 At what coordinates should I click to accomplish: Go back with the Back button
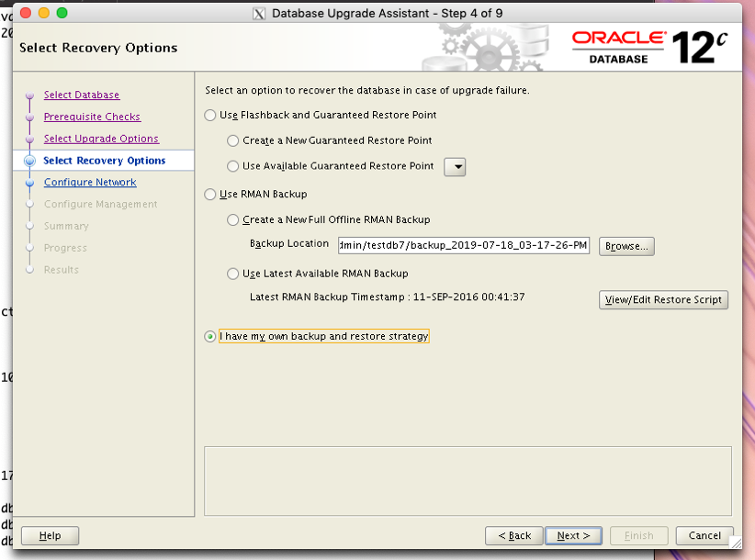514,535
